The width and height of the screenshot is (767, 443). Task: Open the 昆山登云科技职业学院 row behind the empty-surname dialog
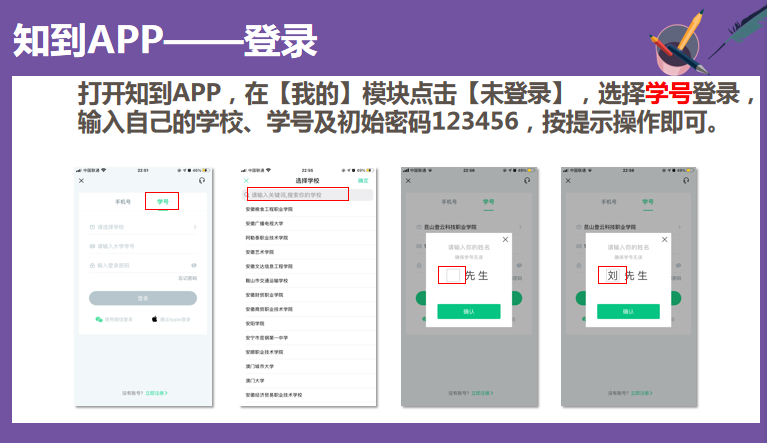point(469,227)
